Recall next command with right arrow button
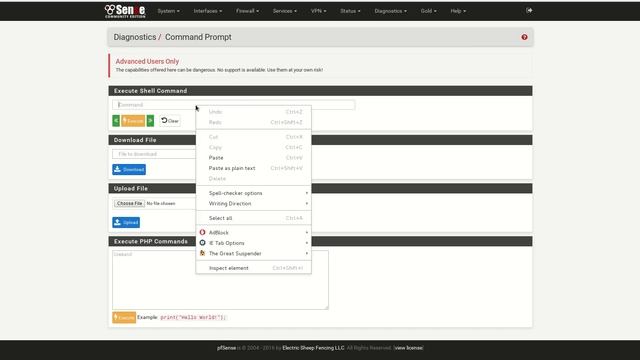Screen dimensions: 640x360 tap(150, 121)
